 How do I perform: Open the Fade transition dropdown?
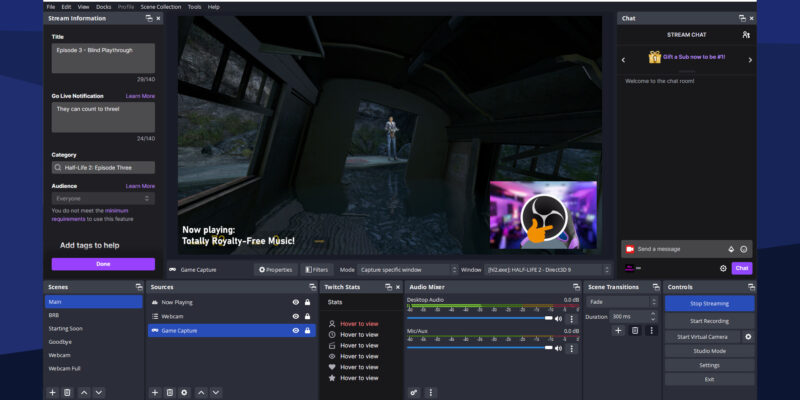coord(621,302)
